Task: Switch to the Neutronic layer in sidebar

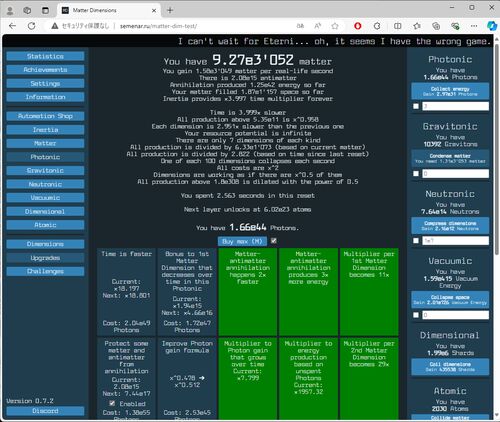Action: (x=45, y=184)
